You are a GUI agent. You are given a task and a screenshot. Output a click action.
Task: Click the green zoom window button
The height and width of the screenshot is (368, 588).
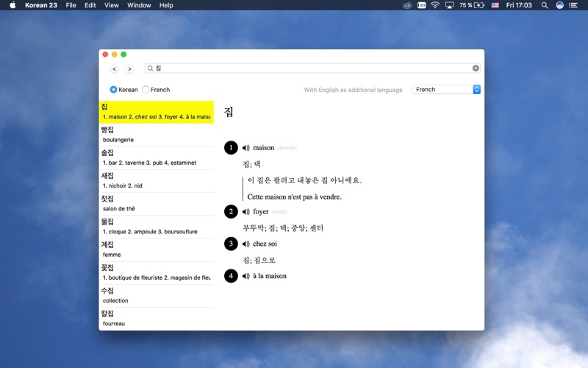tap(123, 54)
